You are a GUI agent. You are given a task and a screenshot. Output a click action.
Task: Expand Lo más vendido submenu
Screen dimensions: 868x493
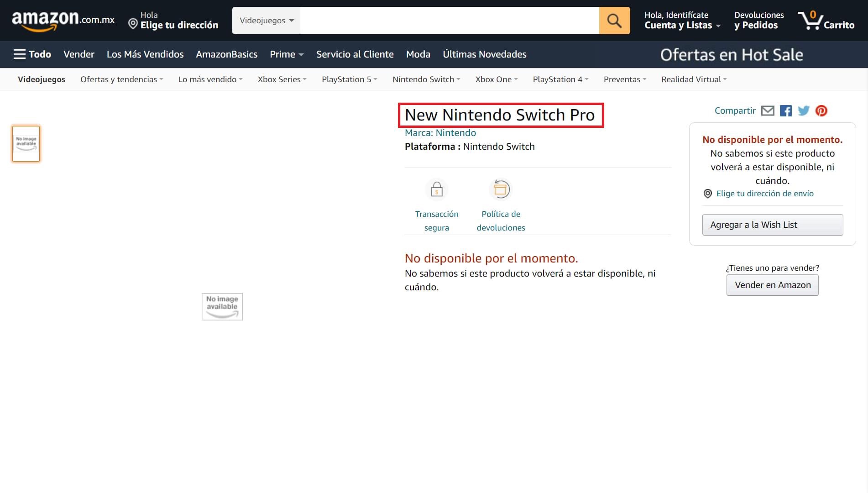tap(210, 79)
